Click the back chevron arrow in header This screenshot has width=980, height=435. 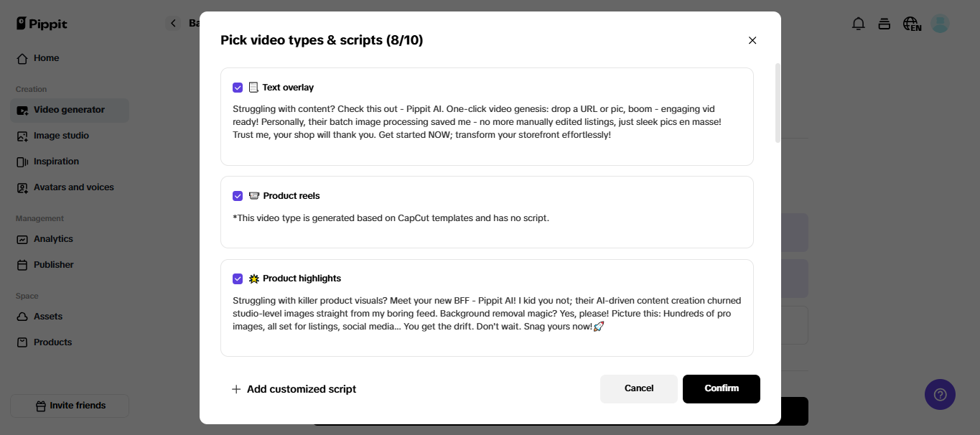click(x=173, y=24)
